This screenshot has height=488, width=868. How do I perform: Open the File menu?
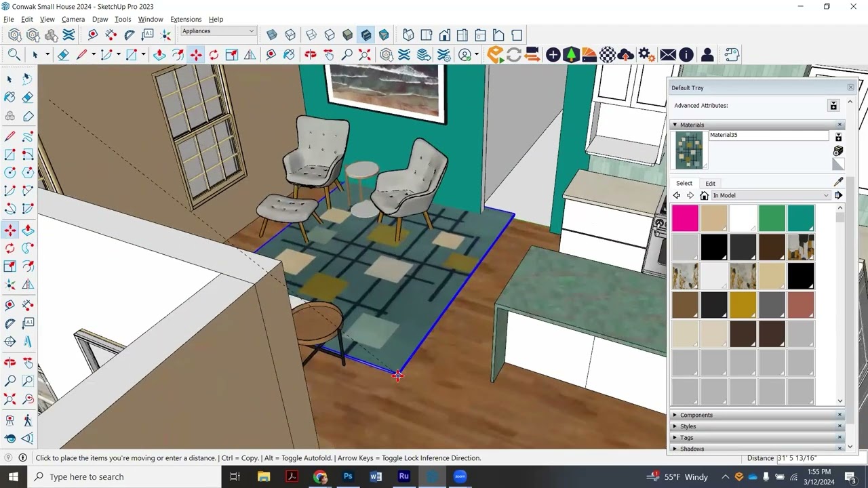[9, 20]
